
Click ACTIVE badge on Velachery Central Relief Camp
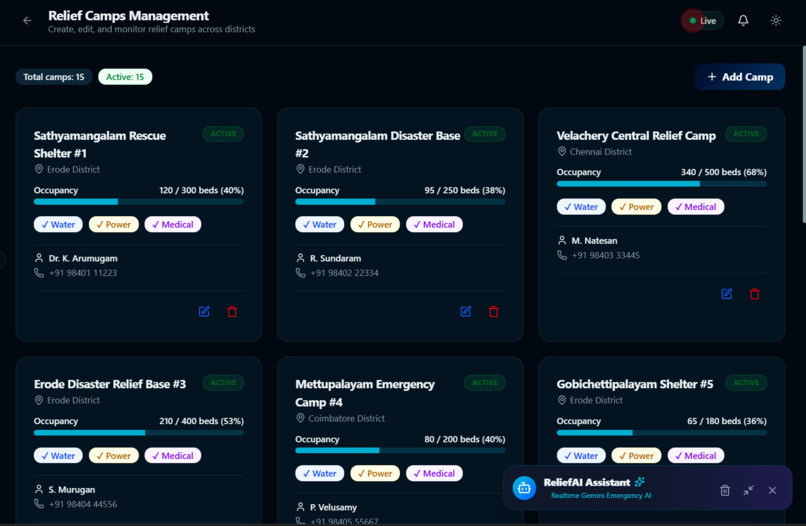pos(746,134)
